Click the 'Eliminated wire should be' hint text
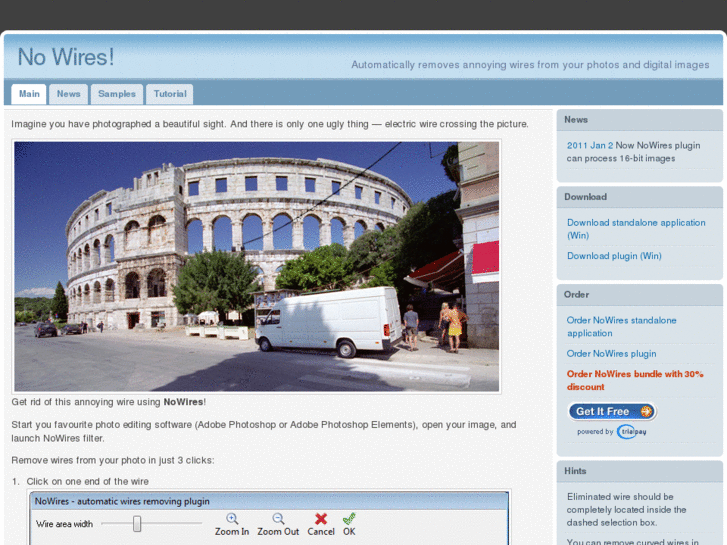Image resolution: width=727 pixels, height=545 pixels. coord(626,510)
